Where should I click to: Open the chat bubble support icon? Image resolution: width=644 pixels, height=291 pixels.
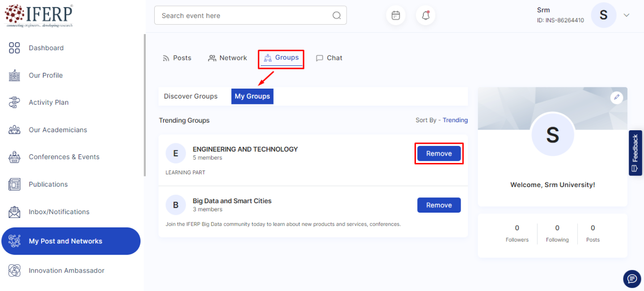pos(632,279)
